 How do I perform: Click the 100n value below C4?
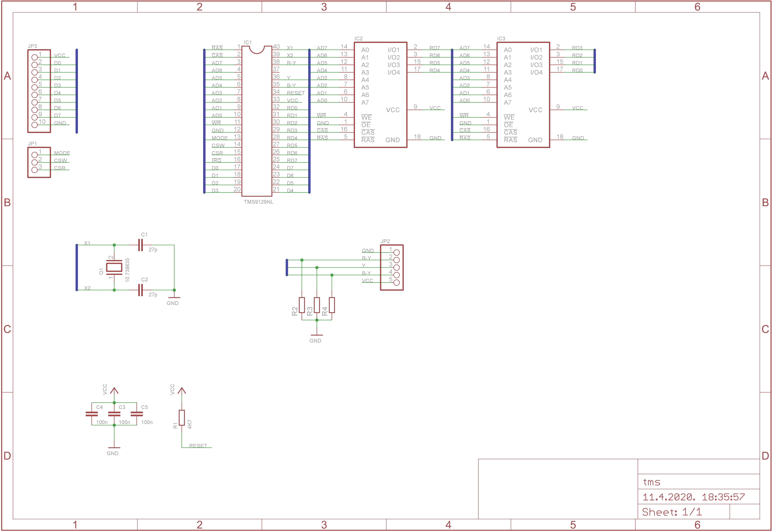(x=102, y=422)
